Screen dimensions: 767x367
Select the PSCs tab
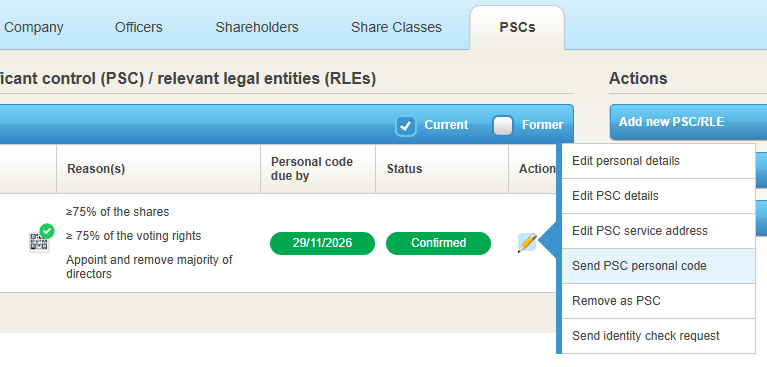pos(517,28)
